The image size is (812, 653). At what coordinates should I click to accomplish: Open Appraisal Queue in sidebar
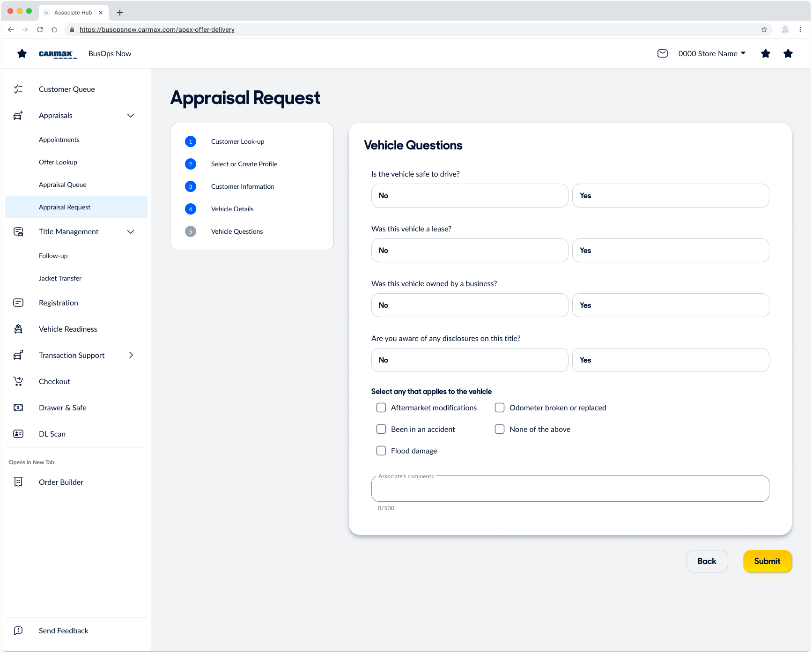(x=63, y=185)
